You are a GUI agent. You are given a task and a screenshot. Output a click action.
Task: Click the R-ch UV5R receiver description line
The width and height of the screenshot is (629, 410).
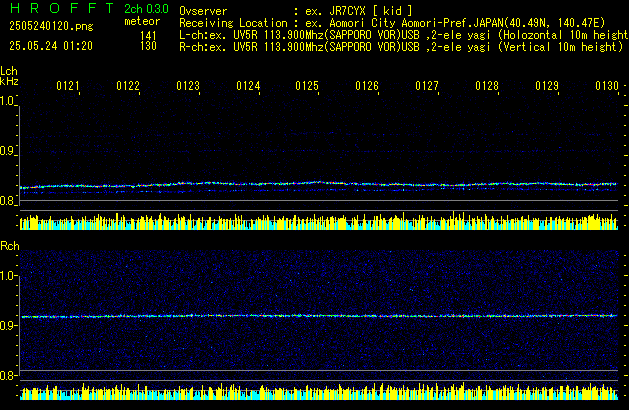point(401,47)
